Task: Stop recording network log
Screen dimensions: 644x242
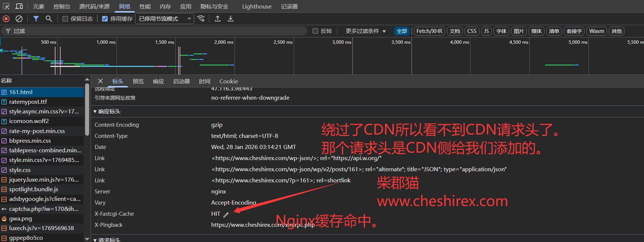Action: [6, 19]
